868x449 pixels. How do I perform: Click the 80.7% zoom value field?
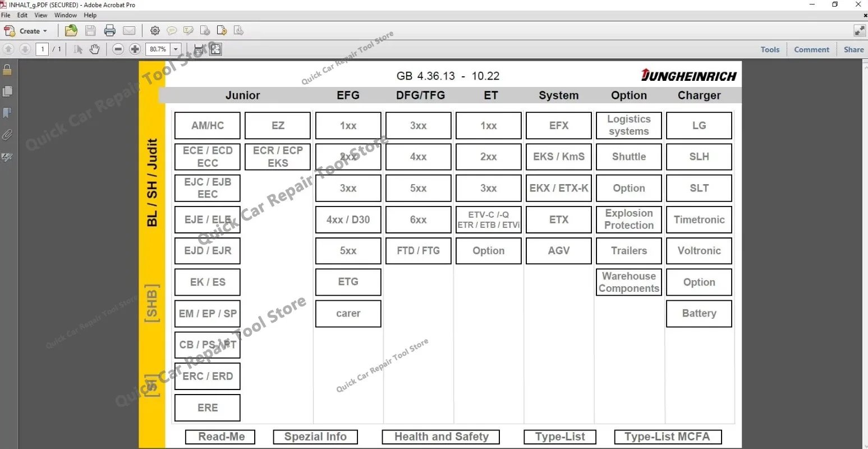[158, 49]
